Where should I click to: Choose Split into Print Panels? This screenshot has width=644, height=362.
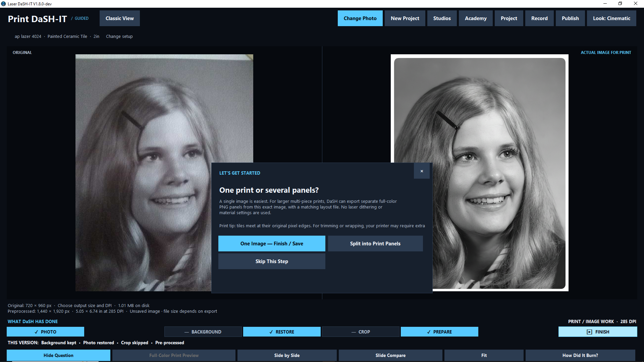(x=375, y=244)
